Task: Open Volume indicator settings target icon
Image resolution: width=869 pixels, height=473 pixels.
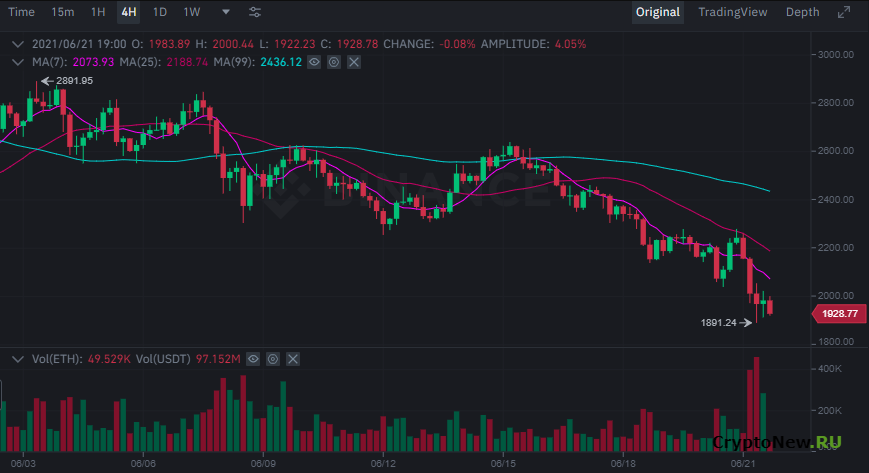Action: click(x=273, y=359)
